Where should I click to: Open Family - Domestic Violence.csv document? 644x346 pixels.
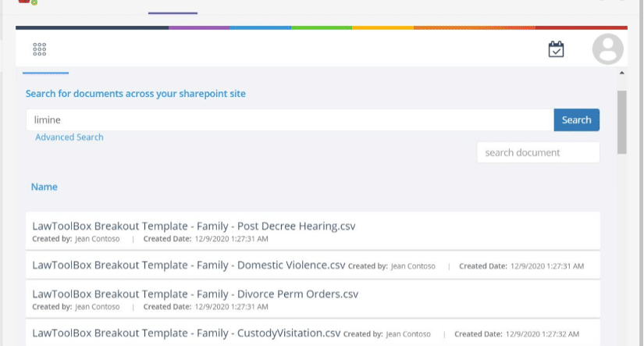click(x=189, y=266)
